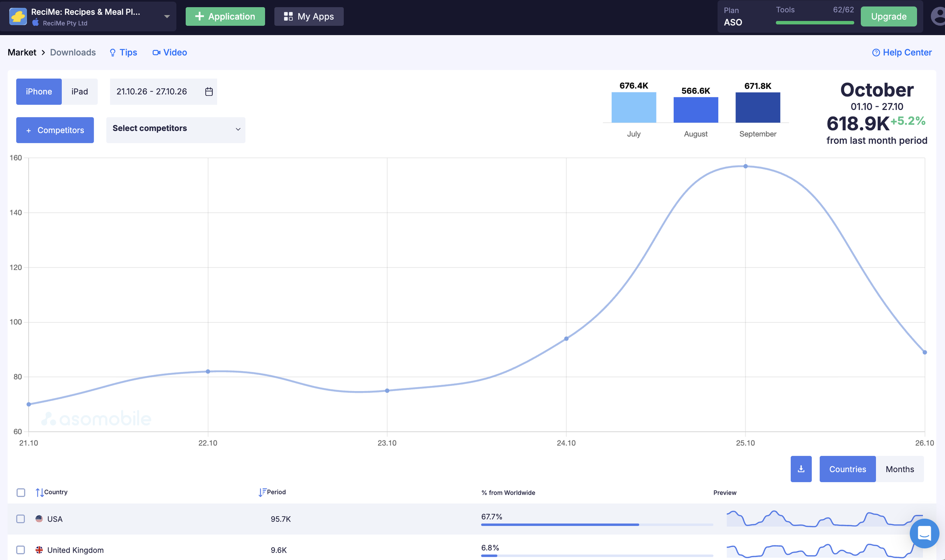The height and width of the screenshot is (560, 945).
Task: Open the app selector dropdown arrow
Action: pos(167,17)
